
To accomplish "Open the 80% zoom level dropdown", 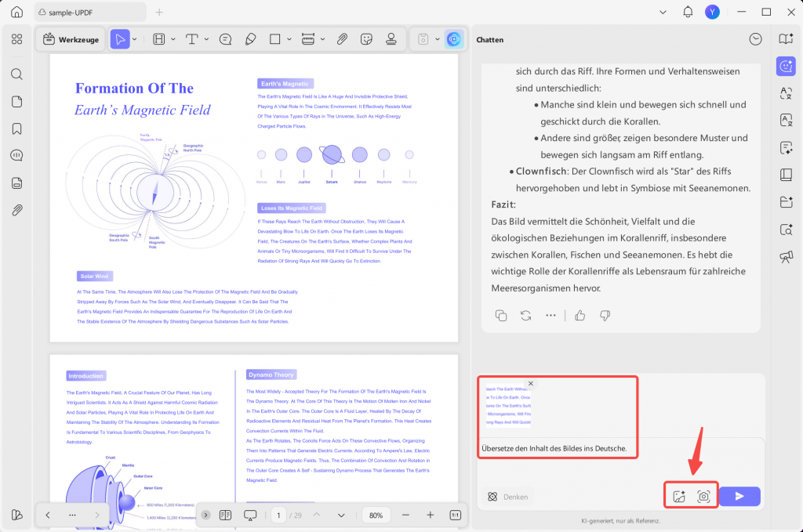I will (x=376, y=515).
